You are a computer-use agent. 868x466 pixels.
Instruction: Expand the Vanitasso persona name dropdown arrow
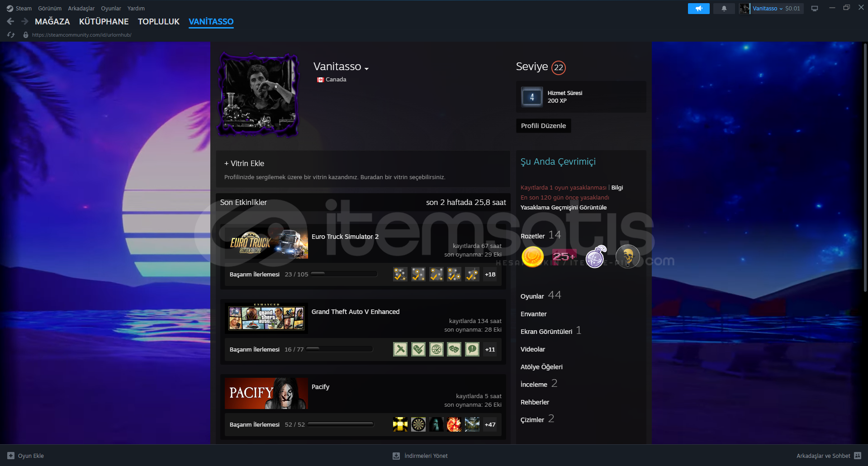click(366, 69)
